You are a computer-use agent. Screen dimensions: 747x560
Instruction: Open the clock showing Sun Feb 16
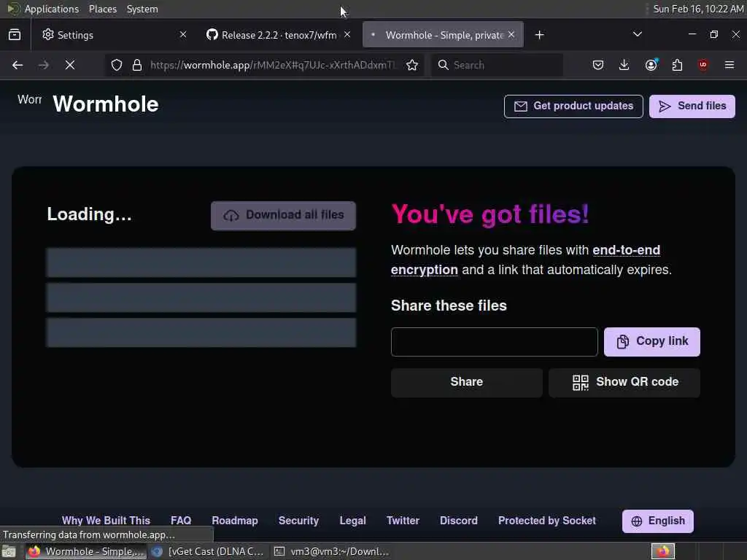[x=698, y=9]
